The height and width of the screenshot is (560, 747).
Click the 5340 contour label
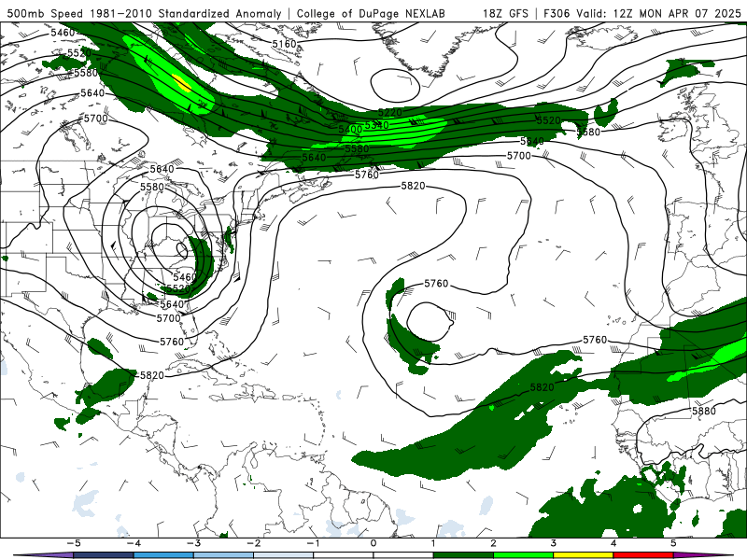tap(376, 125)
